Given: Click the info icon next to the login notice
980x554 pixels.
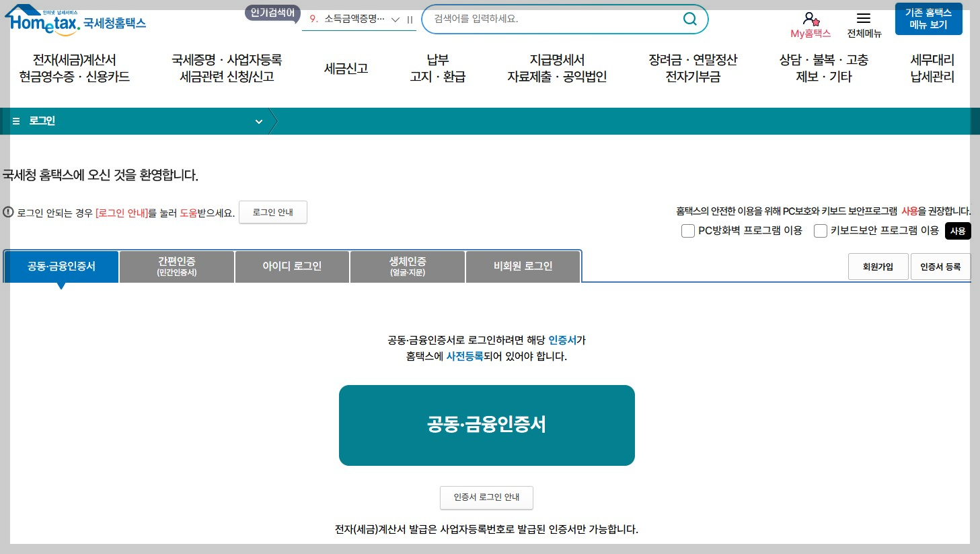Looking at the screenshot, I should point(8,211).
